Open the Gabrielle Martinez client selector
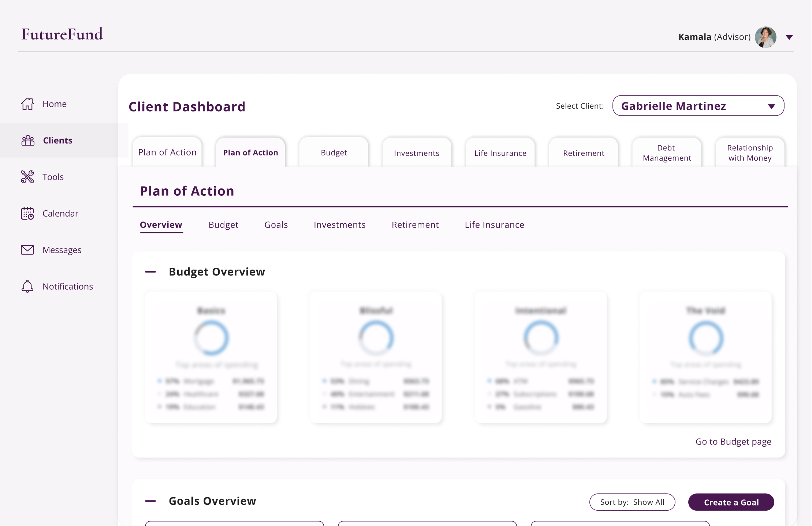The height and width of the screenshot is (526, 812). (x=698, y=106)
